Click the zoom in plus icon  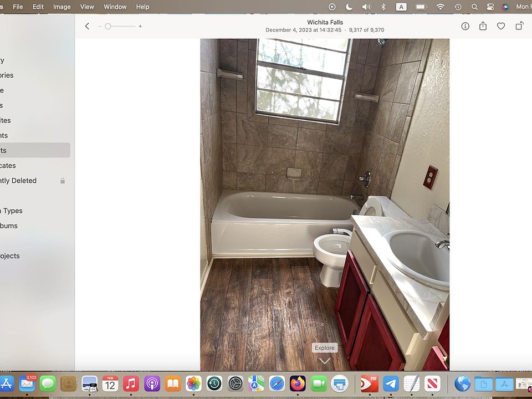pos(140,26)
